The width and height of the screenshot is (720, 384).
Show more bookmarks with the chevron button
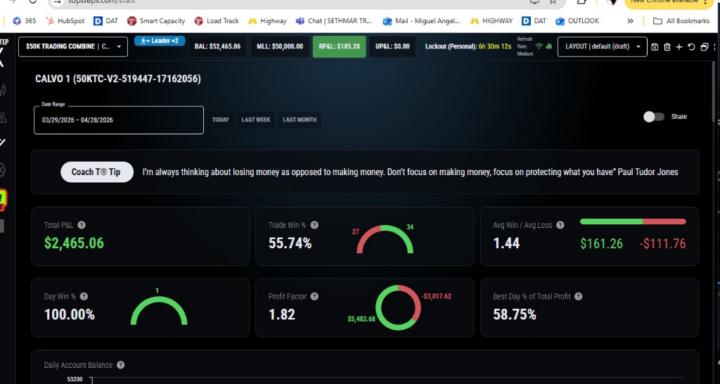[630, 21]
